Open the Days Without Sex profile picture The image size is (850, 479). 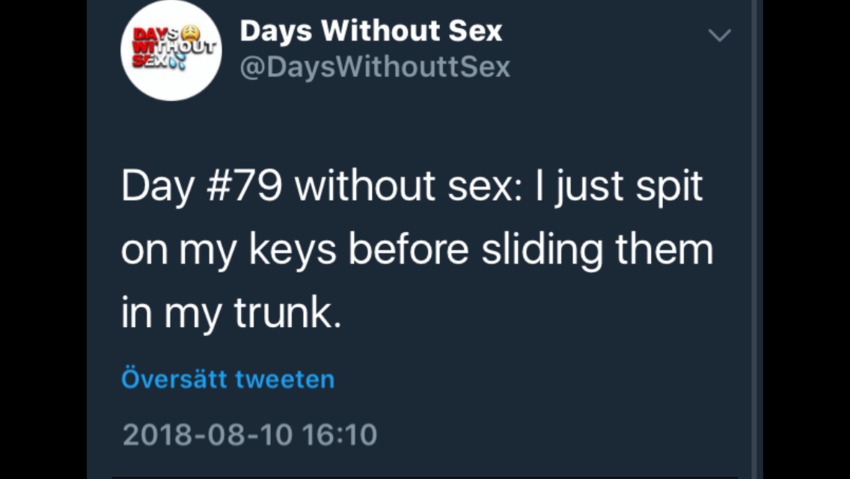(x=171, y=50)
